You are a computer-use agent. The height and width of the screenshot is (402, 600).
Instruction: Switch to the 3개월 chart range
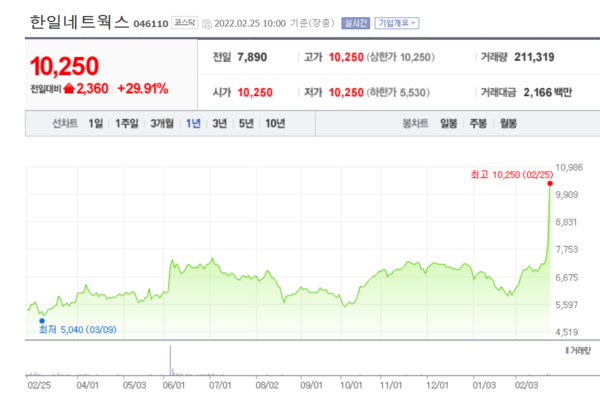pos(162,124)
